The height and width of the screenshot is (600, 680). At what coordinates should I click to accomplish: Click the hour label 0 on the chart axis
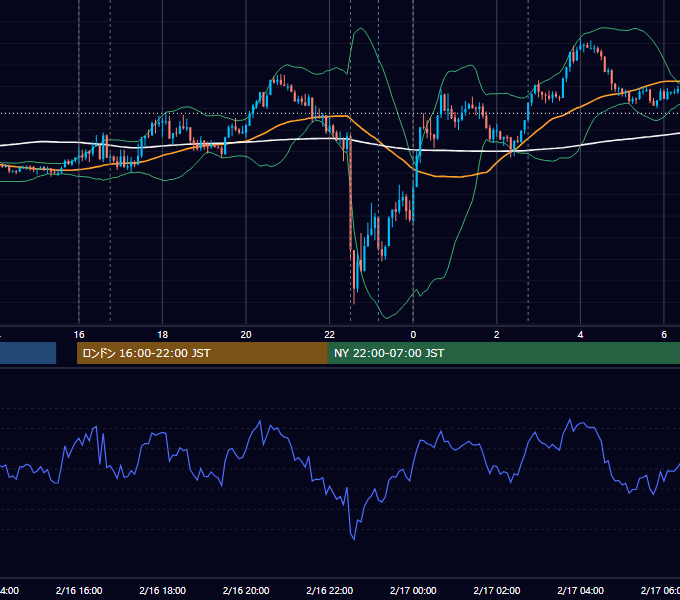tap(413, 335)
